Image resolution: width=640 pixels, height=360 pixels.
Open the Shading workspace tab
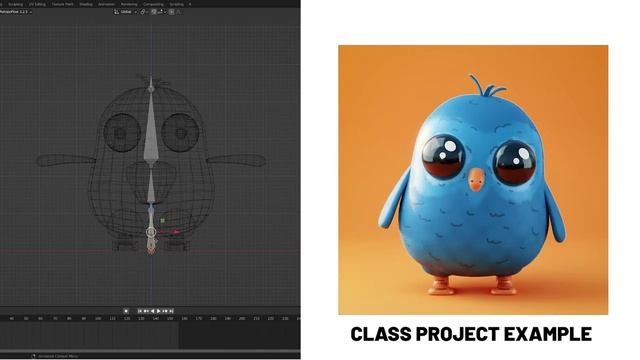pyautogui.click(x=86, y=4)
